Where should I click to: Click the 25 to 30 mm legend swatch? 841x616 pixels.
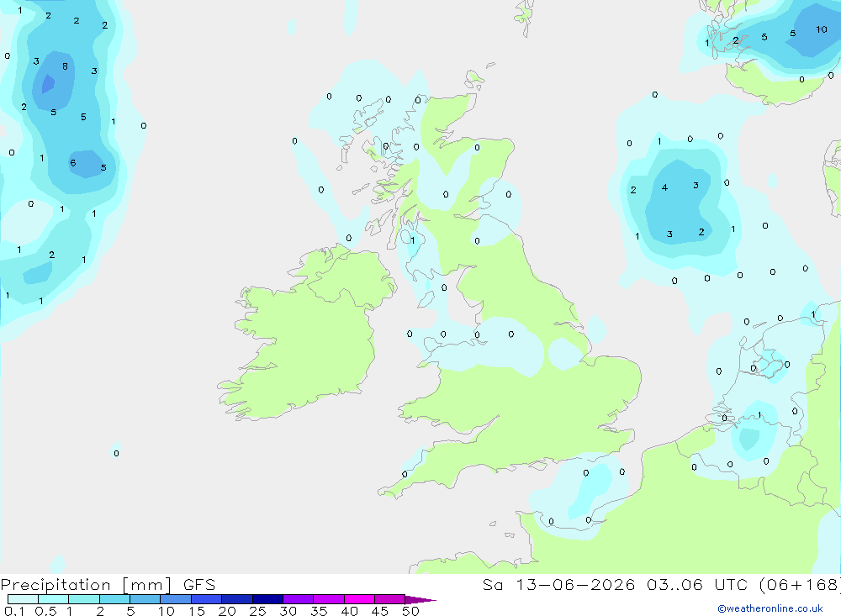267,599
